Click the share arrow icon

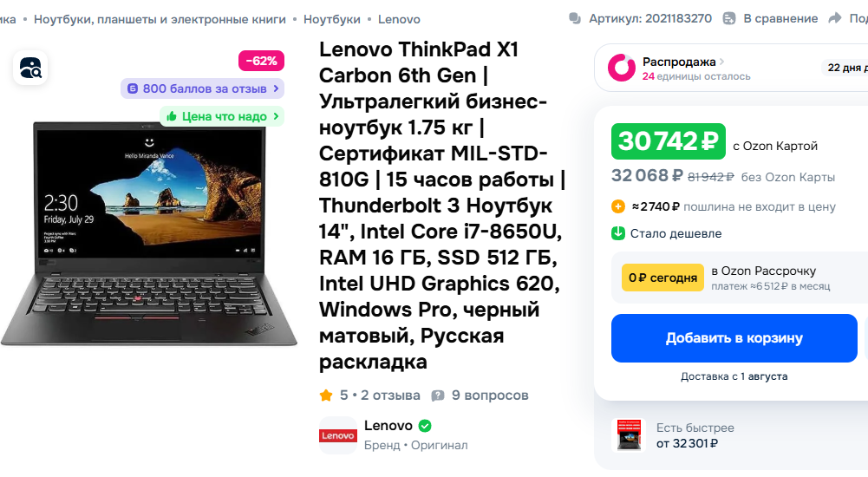tap(834, 19)
